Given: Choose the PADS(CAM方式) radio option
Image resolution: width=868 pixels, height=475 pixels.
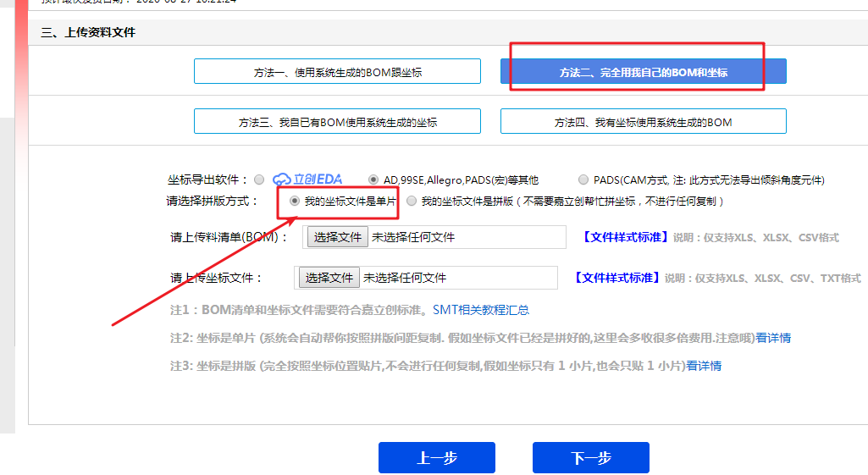Looking at the screenshot, I should point(583,180).
